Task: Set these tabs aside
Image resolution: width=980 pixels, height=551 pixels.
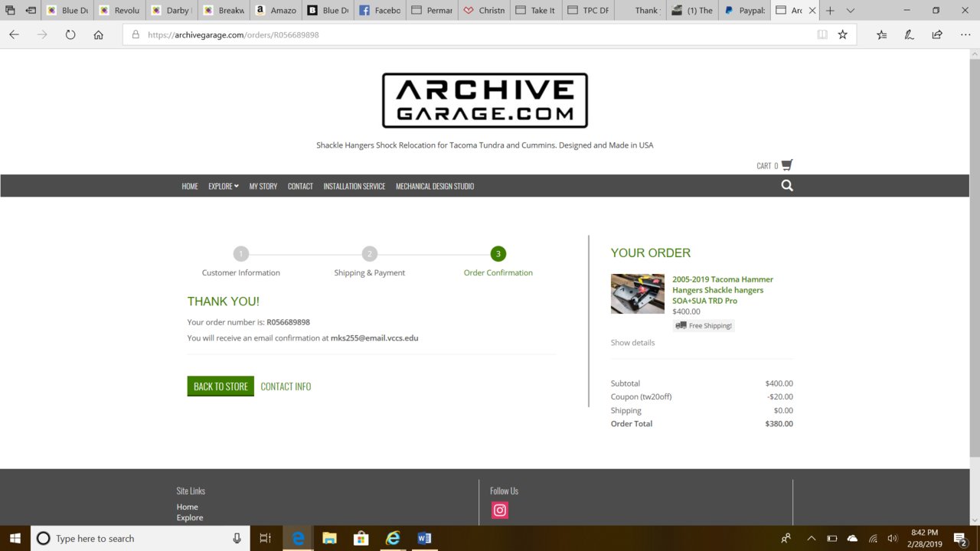Action: pos(31,11)
